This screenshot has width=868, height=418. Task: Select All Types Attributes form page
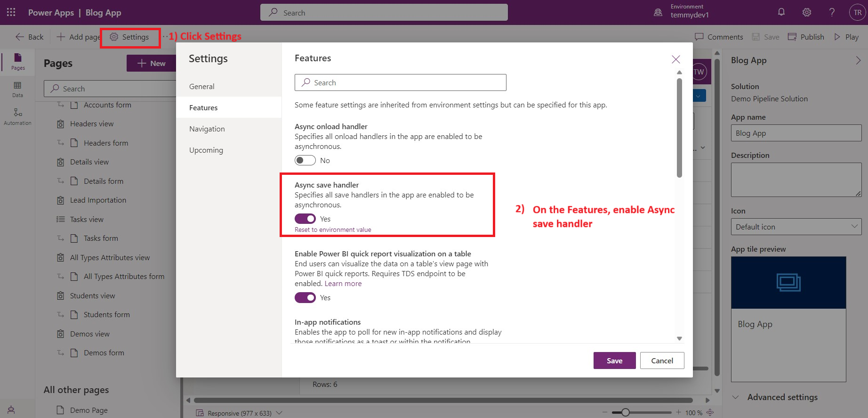point(124,277)
